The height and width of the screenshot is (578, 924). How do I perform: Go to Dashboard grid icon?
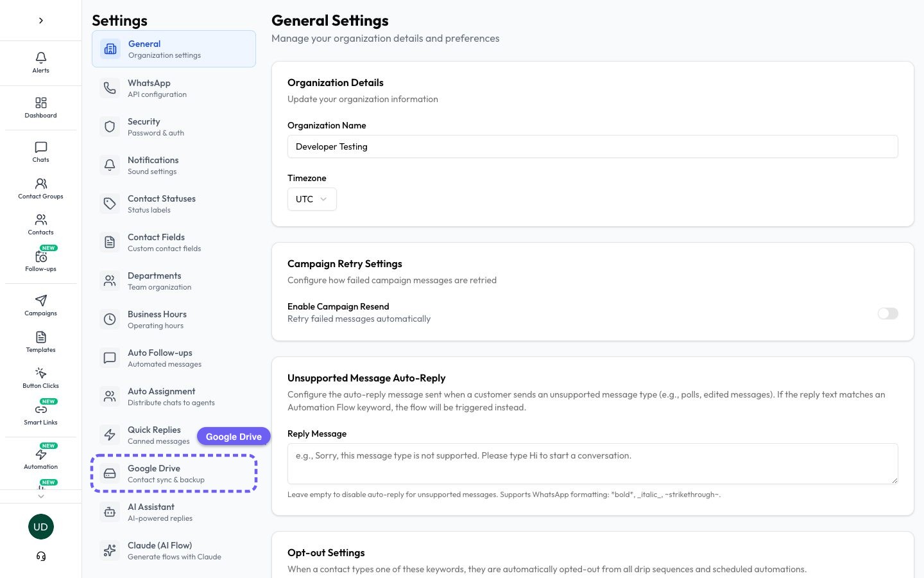coord(41,103)
